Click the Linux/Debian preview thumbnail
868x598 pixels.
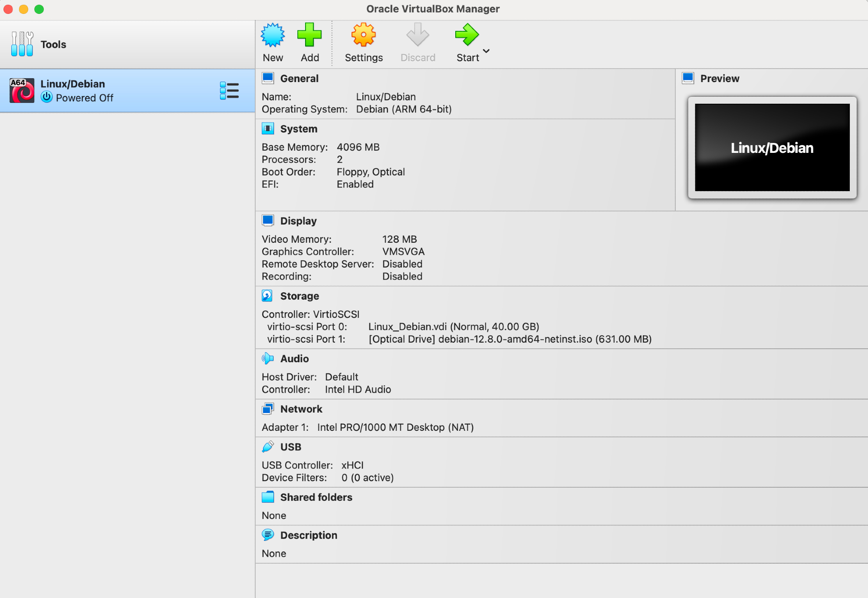click(x=772, y=147)
